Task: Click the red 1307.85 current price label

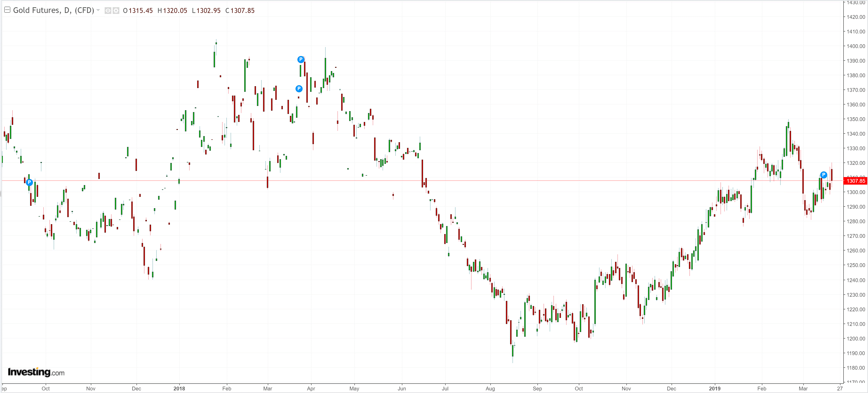Action: pos(855,181)
